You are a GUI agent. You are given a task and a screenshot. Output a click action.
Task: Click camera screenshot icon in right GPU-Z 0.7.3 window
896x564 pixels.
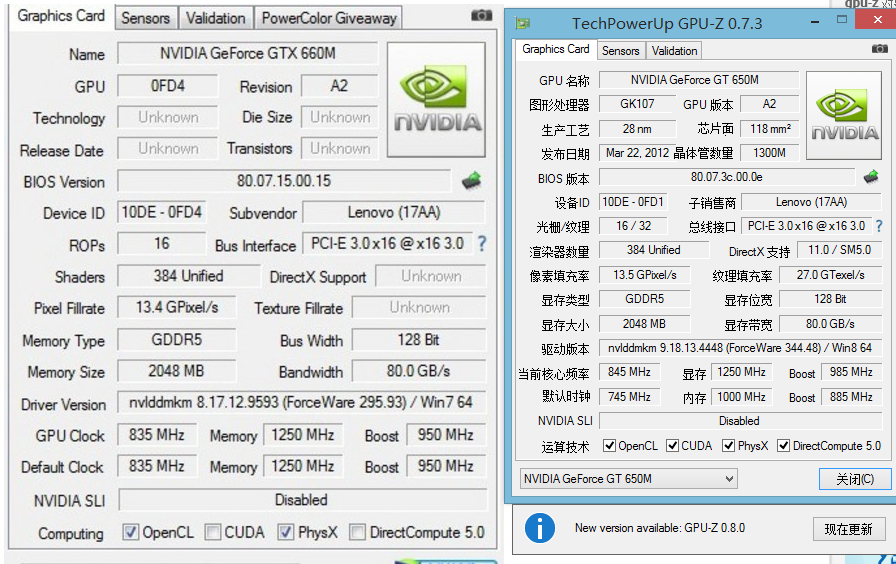(x=879, y=49)
